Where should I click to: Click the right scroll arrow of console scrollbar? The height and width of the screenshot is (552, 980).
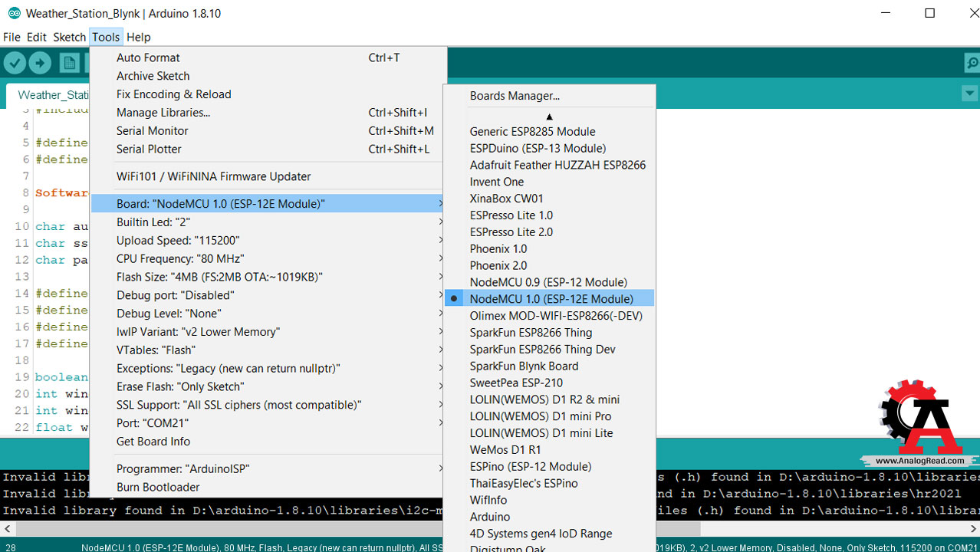[973, 528]
